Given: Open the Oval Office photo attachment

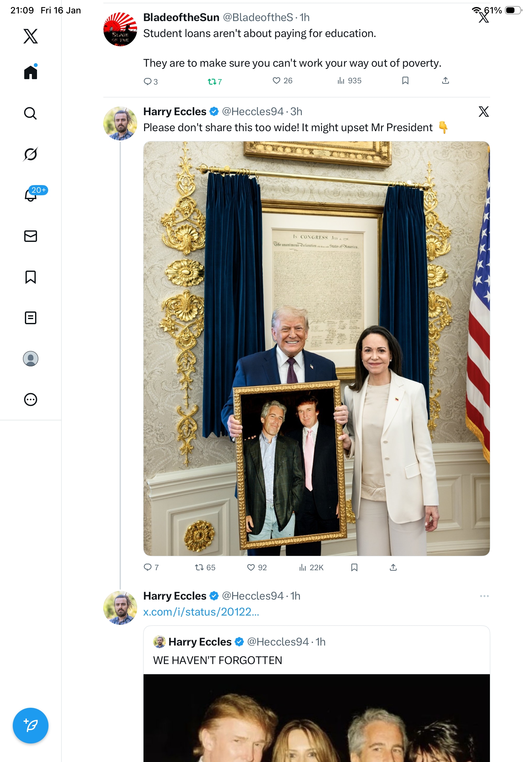Looking at the screenshot, I should [x=316, y=348].
